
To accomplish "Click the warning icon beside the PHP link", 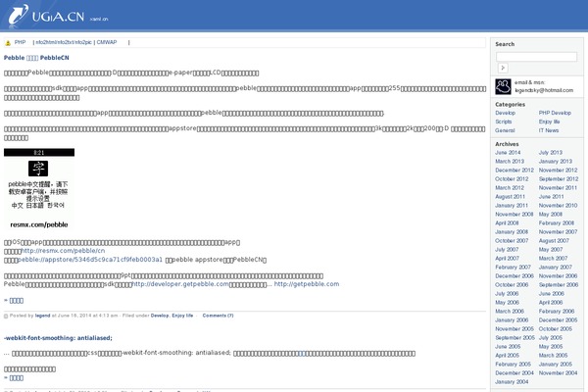I will (8, 43).
